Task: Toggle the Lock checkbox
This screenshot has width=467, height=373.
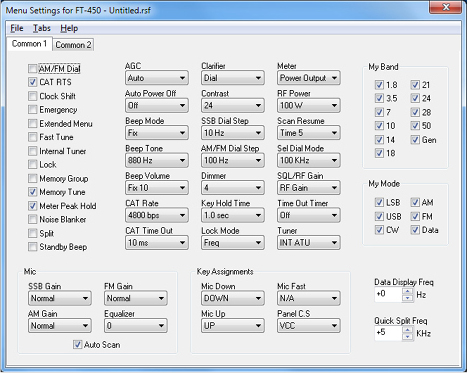Action: point(32,164)
